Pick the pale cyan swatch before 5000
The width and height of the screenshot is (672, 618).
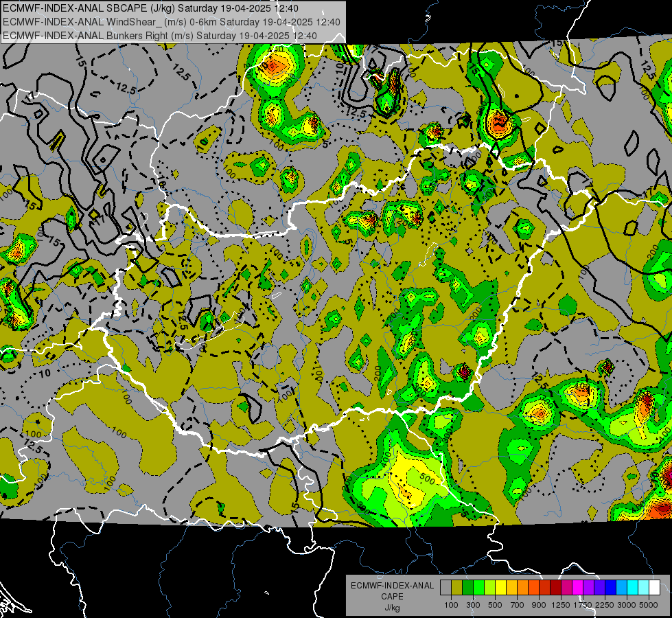[643, 588]
